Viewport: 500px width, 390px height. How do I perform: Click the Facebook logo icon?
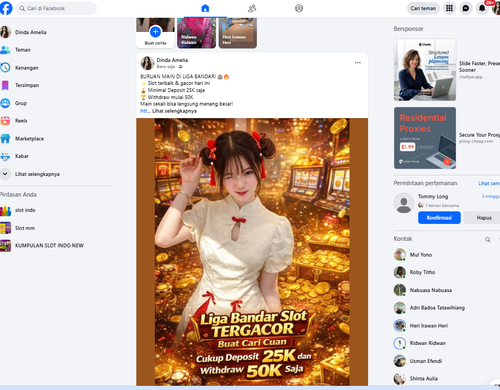pyautogui.click(x=6, y=8)
